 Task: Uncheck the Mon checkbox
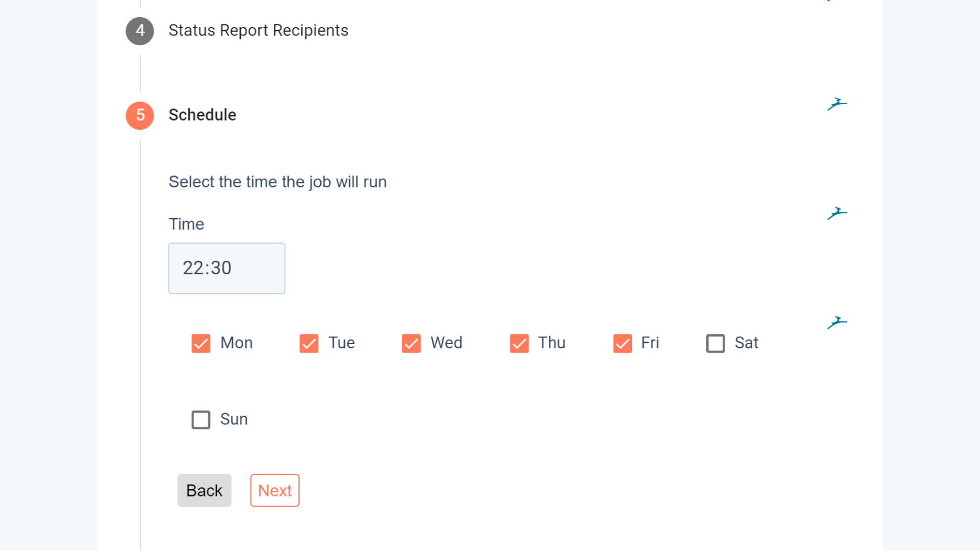pos(201,343)
